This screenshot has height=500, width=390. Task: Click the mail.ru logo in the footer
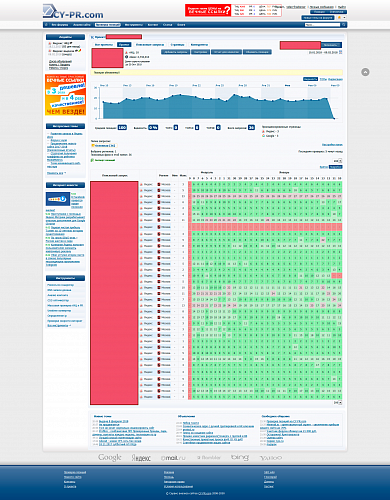point(173,458)
